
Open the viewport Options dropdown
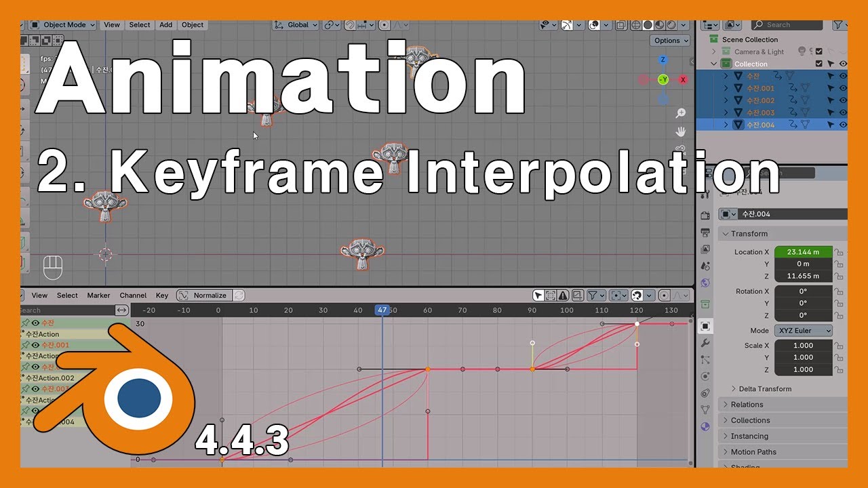pyautogui.click(x=671, y=41)
